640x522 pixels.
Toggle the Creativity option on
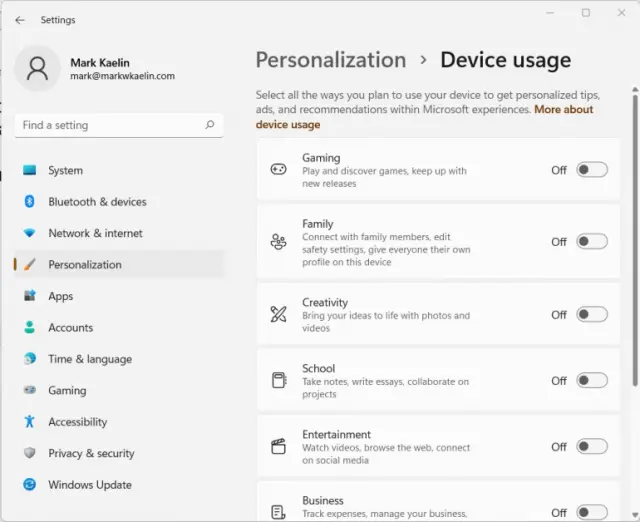[x=591, y=315]
